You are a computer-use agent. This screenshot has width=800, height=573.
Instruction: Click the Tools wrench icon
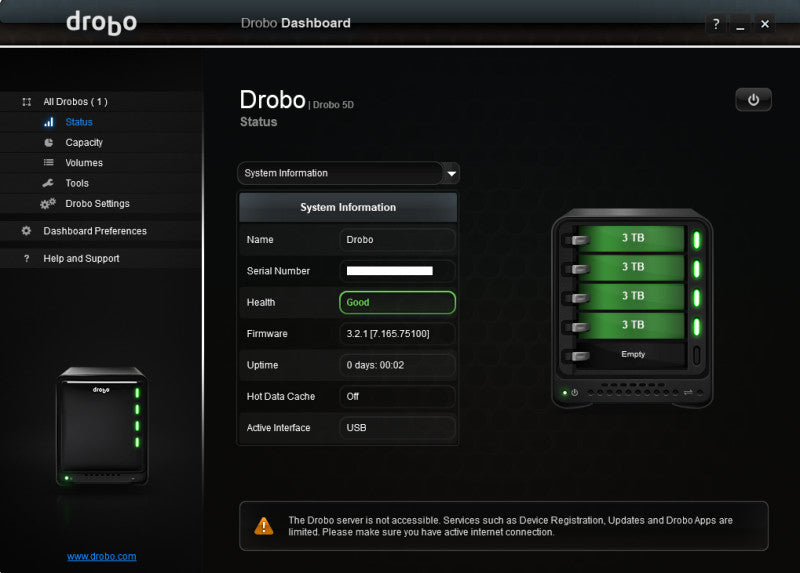point(48,183)
